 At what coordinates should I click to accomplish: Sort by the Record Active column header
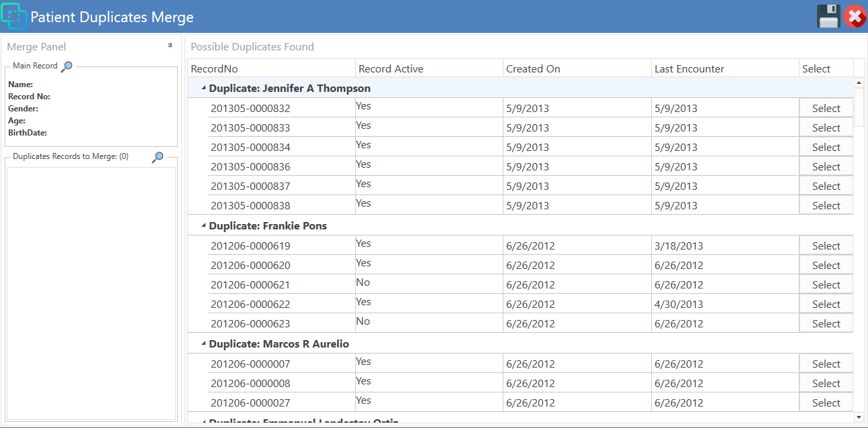coord(429,68)
